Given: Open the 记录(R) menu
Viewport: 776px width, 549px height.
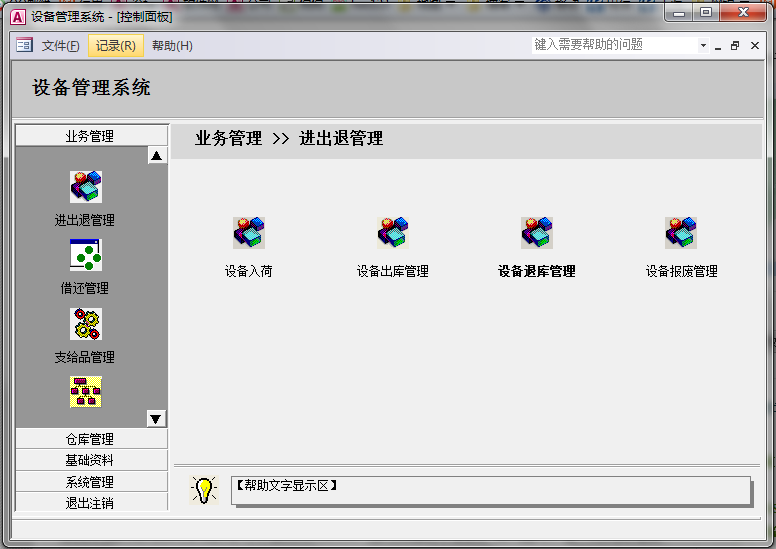Looking at the screenshot, I should pyautogui.click(x=116, y=46).
